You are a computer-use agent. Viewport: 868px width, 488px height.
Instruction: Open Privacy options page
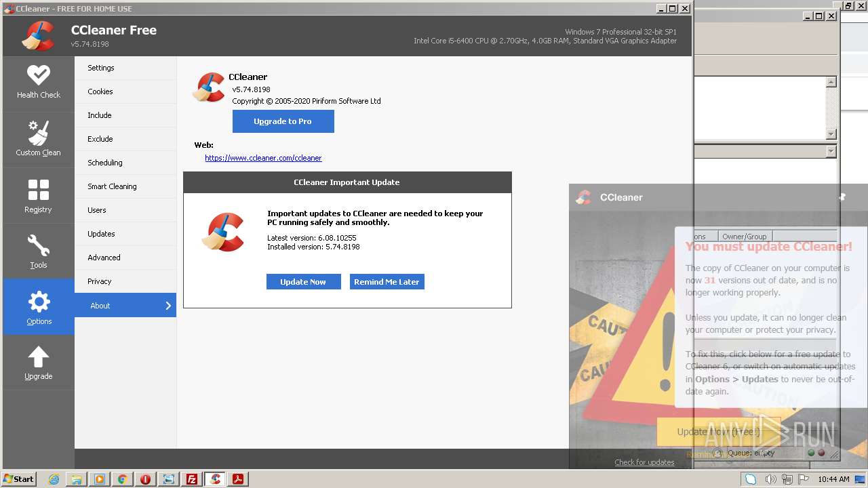coord(125,281)
